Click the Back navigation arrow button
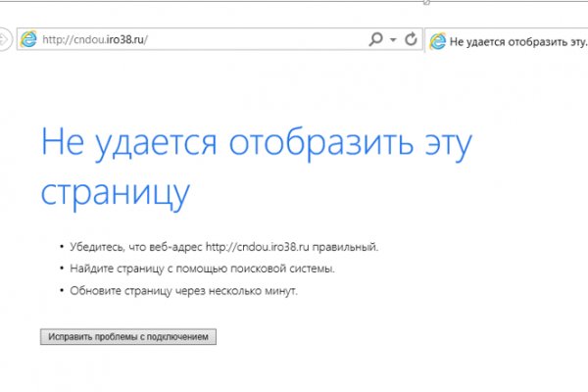Image resolution: width=588 pixels, height=392 pixels. pos(5,39)
